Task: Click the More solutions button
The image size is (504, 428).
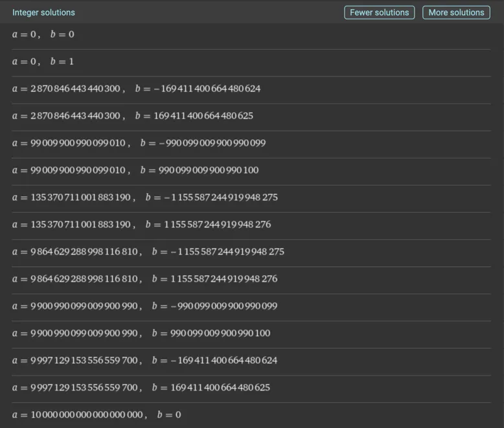Action: (x=456, y=12)
